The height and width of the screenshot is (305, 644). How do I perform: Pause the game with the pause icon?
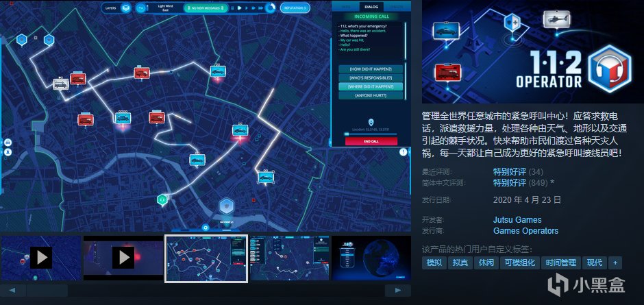[232, 8]
